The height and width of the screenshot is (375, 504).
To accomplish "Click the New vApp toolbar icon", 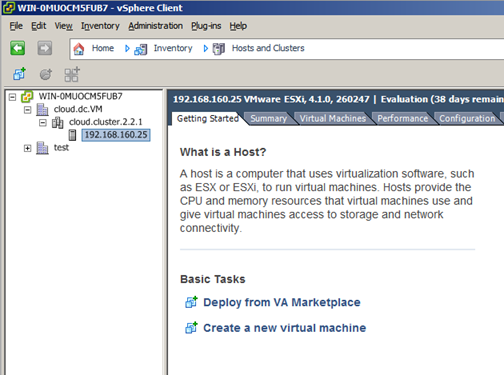I will pyautogui.click(x=72, y=74).
